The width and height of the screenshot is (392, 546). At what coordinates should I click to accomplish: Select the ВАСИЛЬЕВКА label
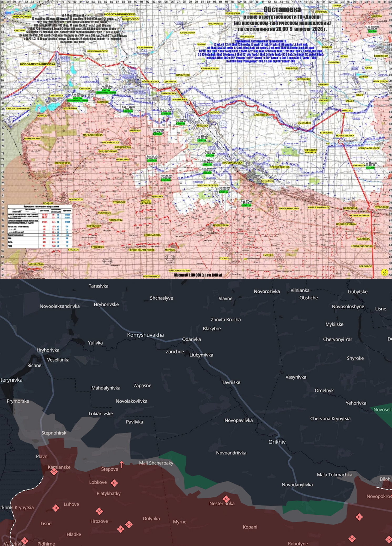(35, 264)
